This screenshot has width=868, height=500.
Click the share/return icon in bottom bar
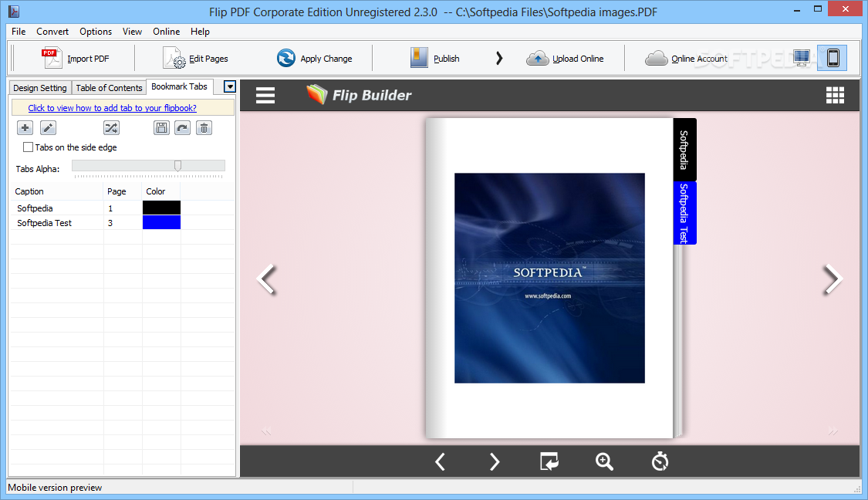[549, 461]
